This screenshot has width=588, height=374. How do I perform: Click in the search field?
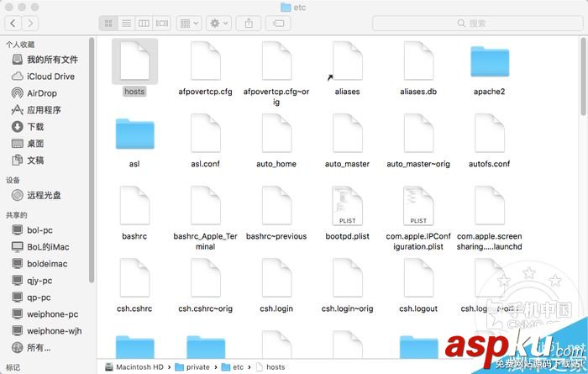[x=477, y=24]
